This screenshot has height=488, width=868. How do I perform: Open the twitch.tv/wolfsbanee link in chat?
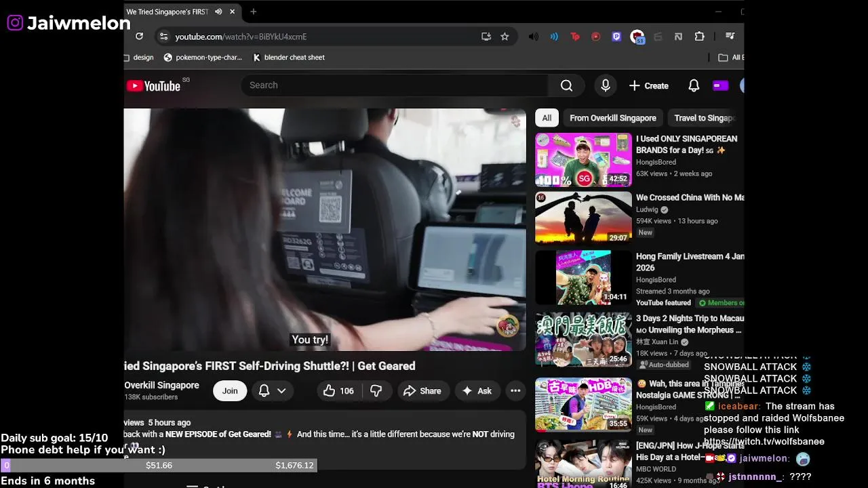point(764,441)
